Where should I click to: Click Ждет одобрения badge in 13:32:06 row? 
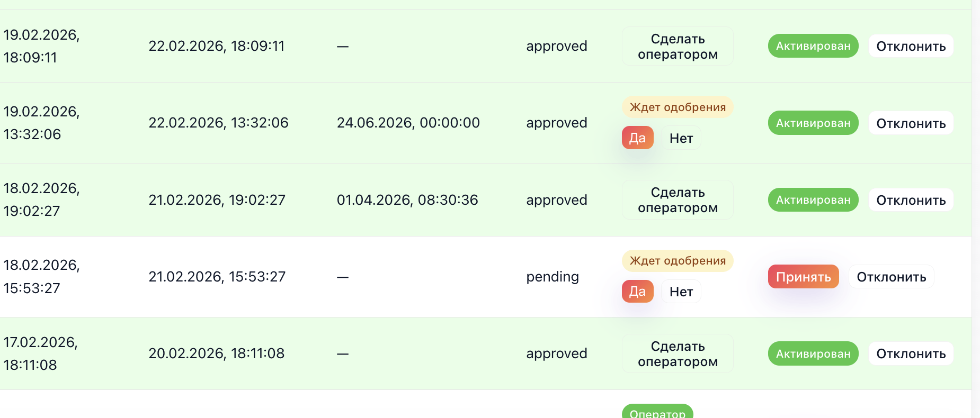point(678,107)
